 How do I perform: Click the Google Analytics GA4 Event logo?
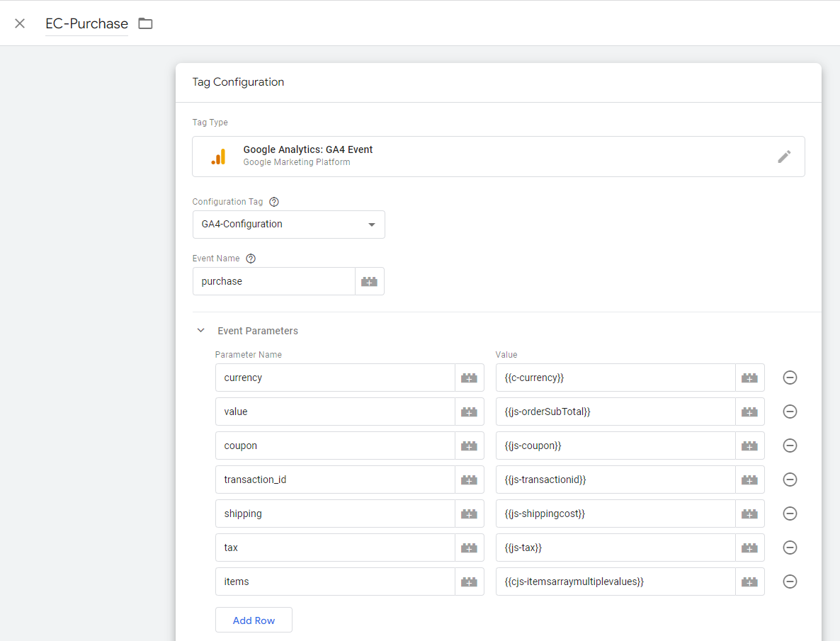(x=218, y=156)
